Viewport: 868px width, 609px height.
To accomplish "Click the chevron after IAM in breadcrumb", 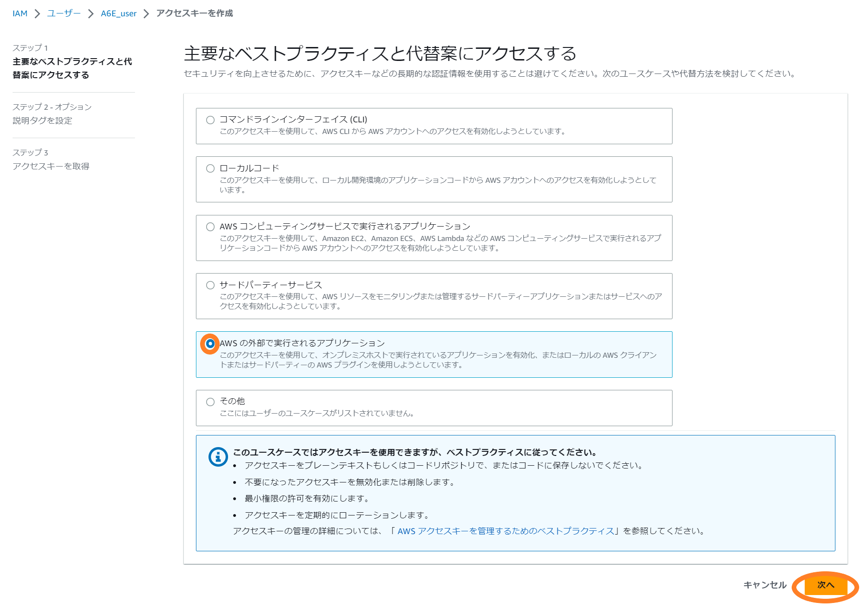I will (37, 13).
